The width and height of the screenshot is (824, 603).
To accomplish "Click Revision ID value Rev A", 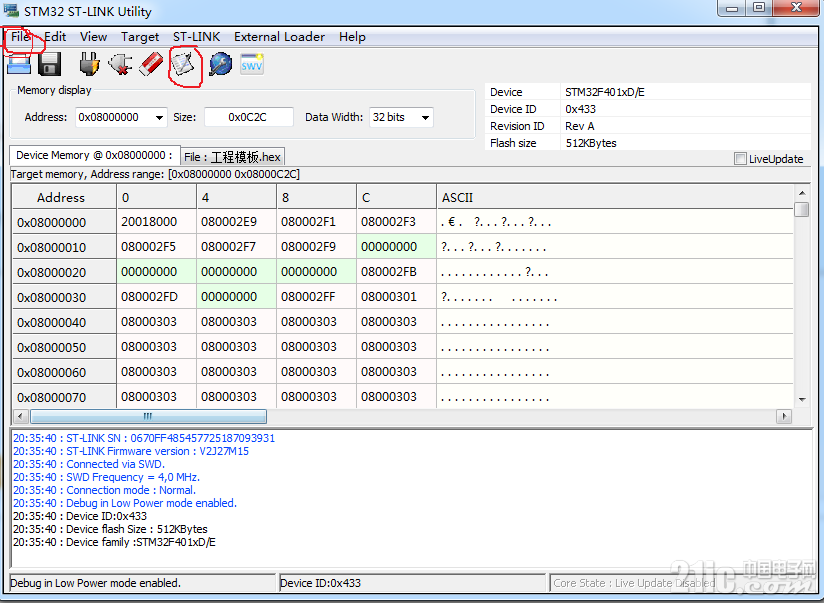I will point(580,126).
